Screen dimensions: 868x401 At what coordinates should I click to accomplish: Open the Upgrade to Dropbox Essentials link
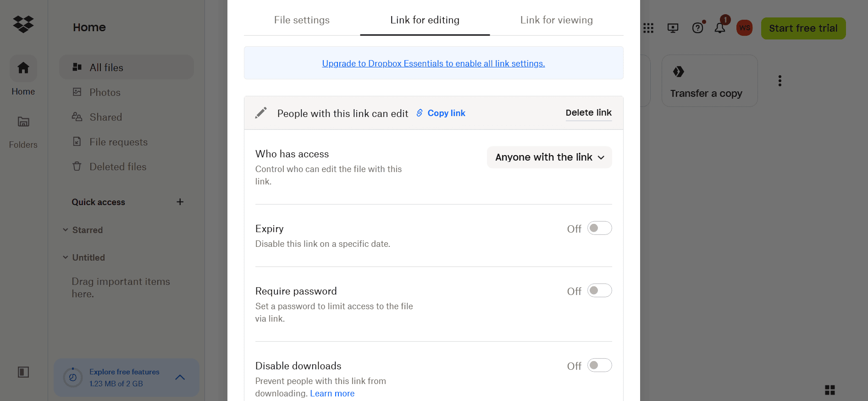(x=433, y=64)
